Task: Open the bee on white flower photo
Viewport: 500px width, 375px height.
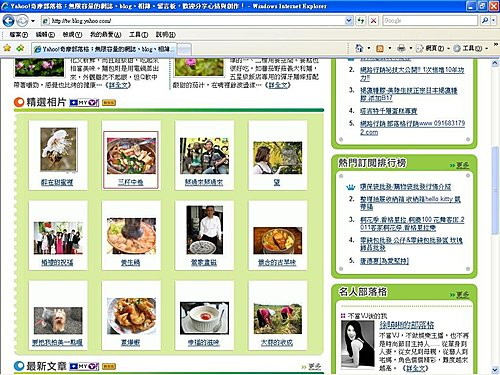Action: tap(58, 150)
